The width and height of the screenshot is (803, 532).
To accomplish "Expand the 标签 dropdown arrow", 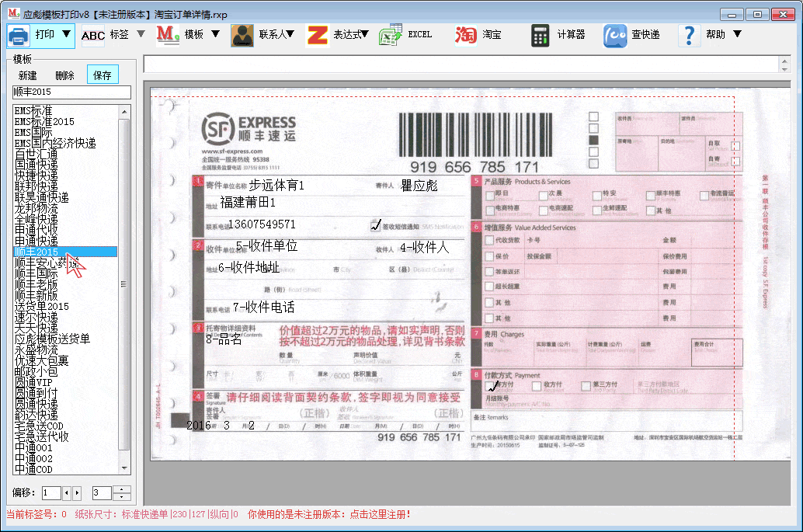I will (x=141, y=34).
